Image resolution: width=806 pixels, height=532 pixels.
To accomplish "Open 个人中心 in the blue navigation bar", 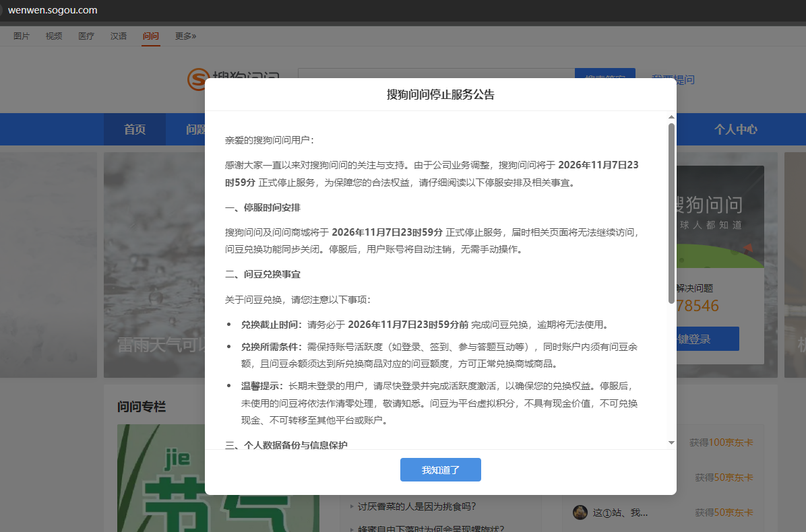I will (x=736, y=129).
